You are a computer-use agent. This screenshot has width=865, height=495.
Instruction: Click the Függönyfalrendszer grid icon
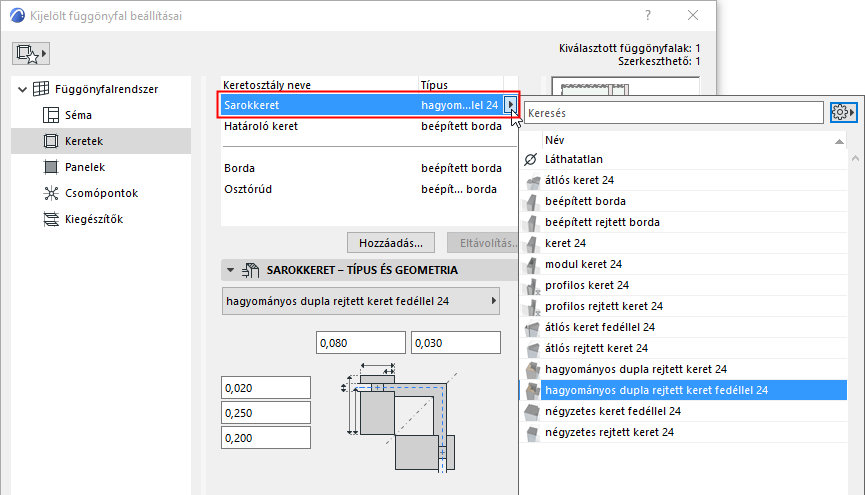pyautogui.click(x=41, y=89)
